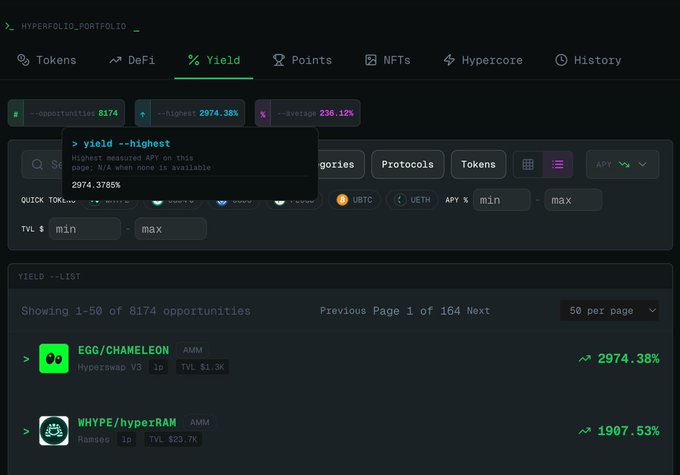
Task: Click the TVL $1.3K badge
Action: pyautogui.click(x=203, y=367)
